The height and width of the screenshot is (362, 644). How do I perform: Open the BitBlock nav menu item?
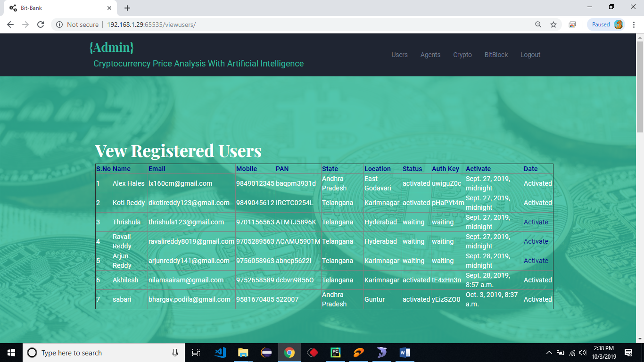point(496,55)
